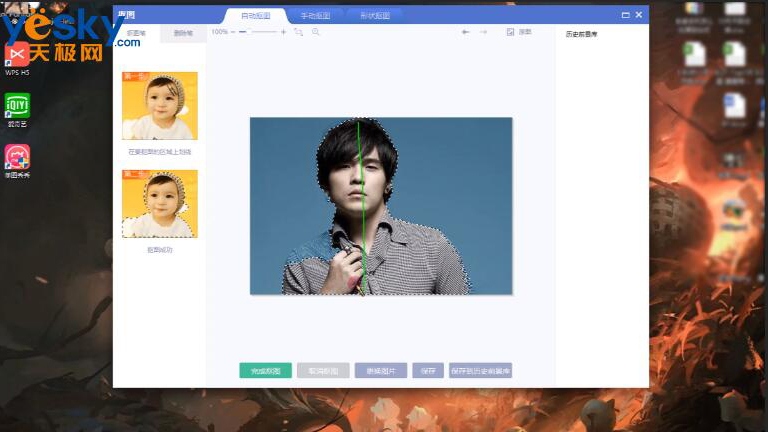
Task: Click the zoom out minus icon
Action: [233, 32]
